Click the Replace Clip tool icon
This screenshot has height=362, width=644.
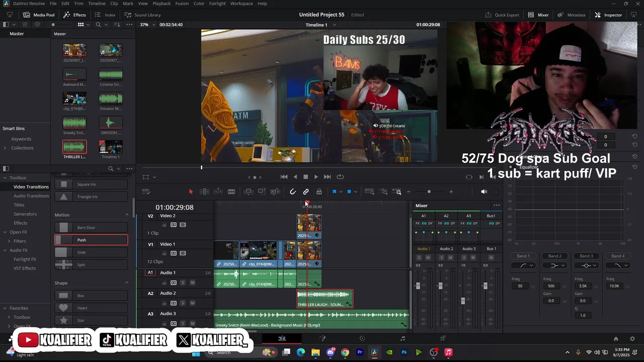point(275,192)
